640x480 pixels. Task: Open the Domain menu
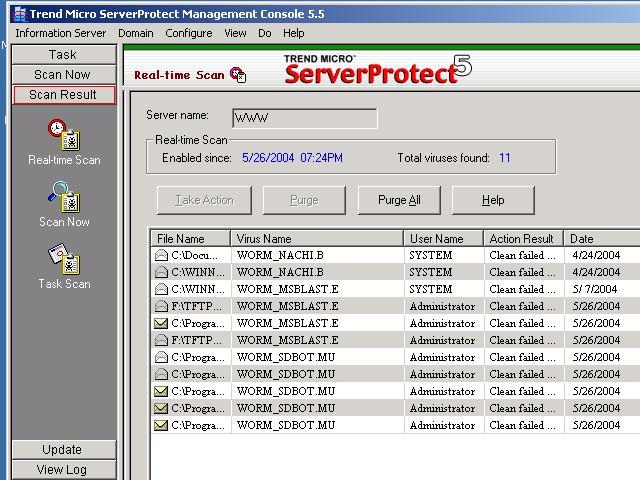point(136,33)
